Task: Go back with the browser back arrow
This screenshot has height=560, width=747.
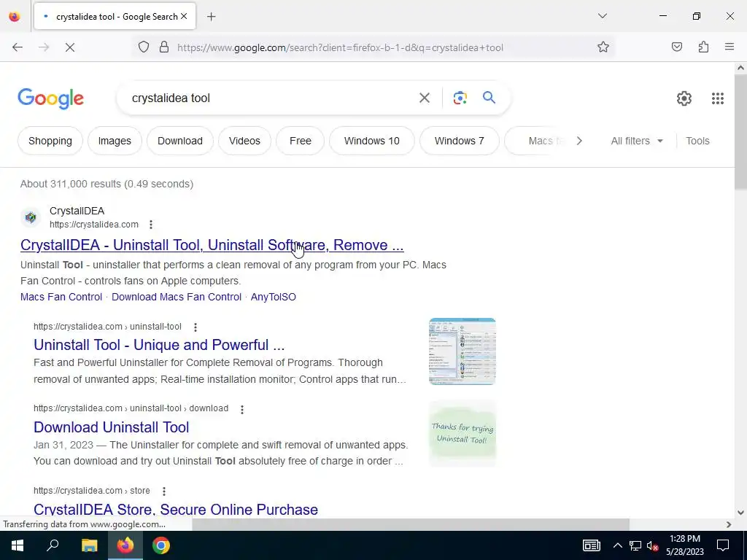Action: coord(18,47)
